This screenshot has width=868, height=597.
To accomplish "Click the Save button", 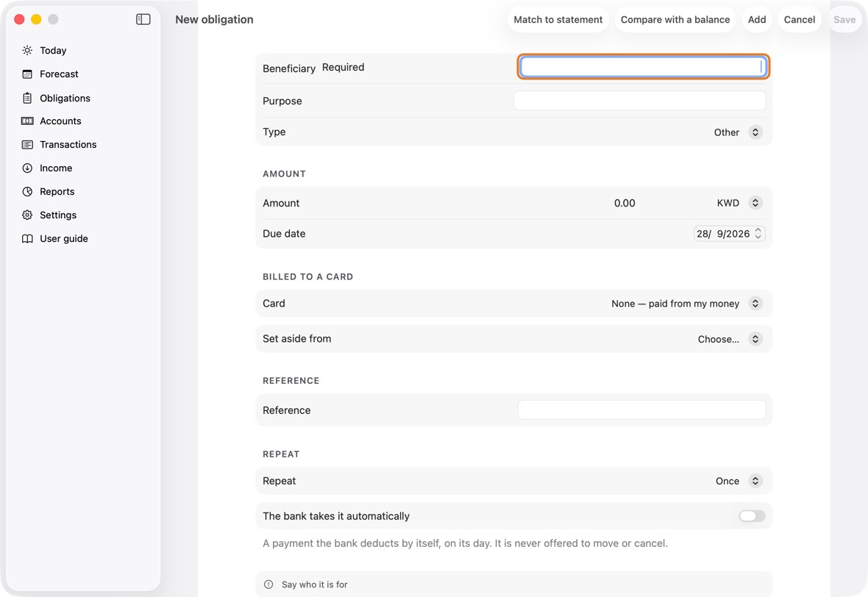I will 844,19.
